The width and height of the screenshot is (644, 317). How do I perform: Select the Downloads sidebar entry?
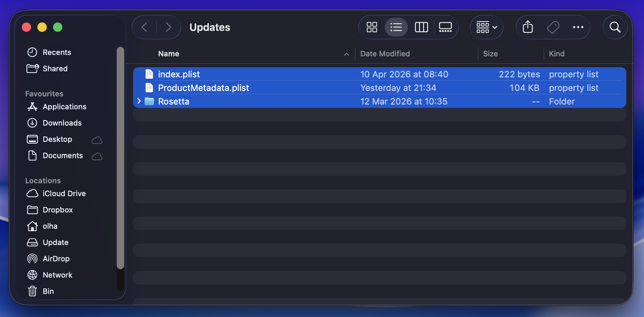coord(62,123)
